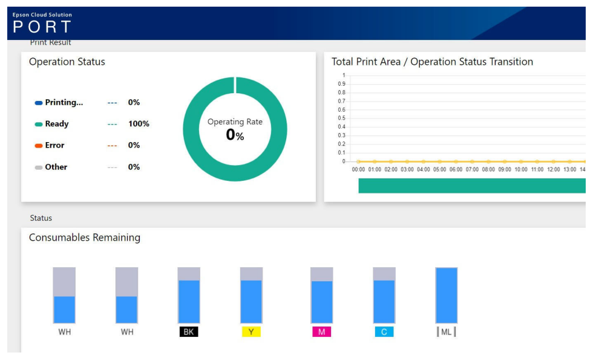Click the green status bar below timeline

pyautogui.click(x=471, y=186)
